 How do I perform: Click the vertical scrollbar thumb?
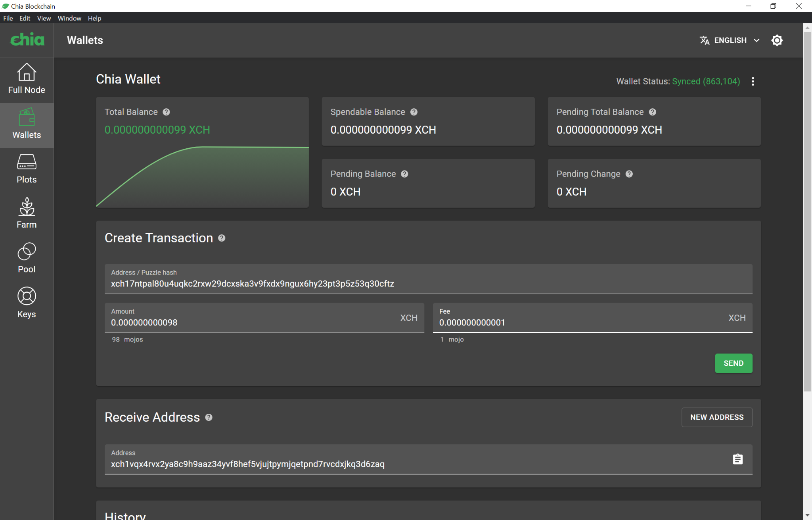coord(807,211)
